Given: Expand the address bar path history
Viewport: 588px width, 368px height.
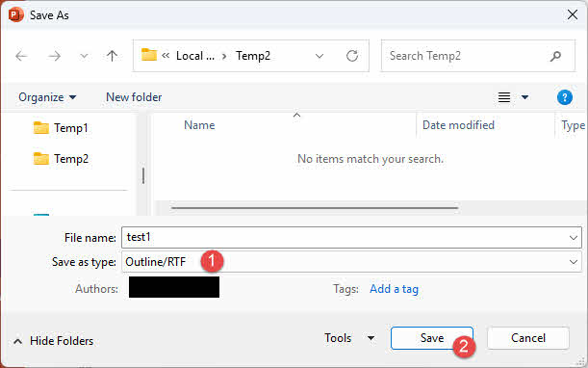Looking at the screenshot, I should (x=320, y=56).
